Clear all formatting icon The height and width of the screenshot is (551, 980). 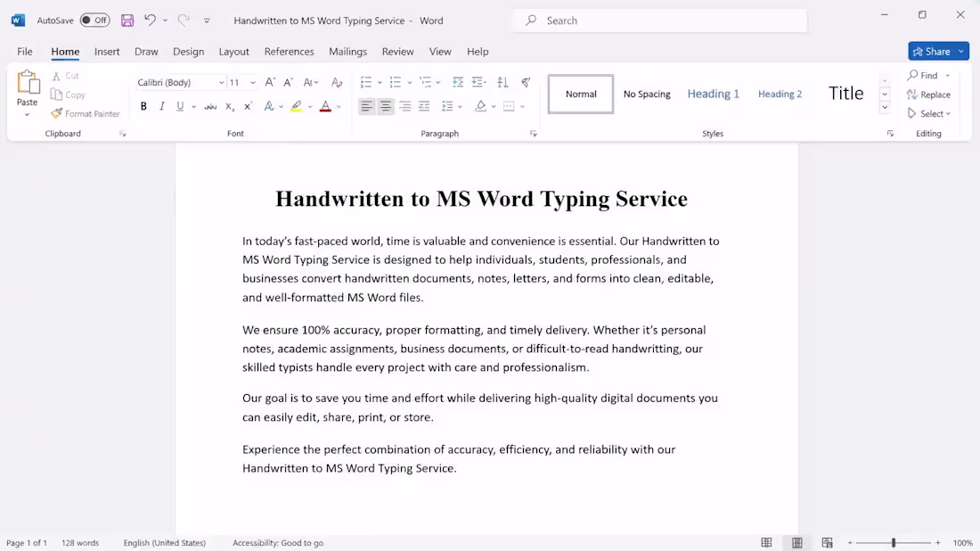[337, 82]
